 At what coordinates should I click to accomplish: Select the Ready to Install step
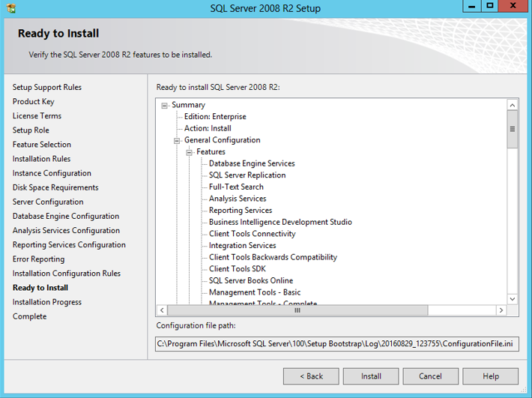click(x=40, y=288)
